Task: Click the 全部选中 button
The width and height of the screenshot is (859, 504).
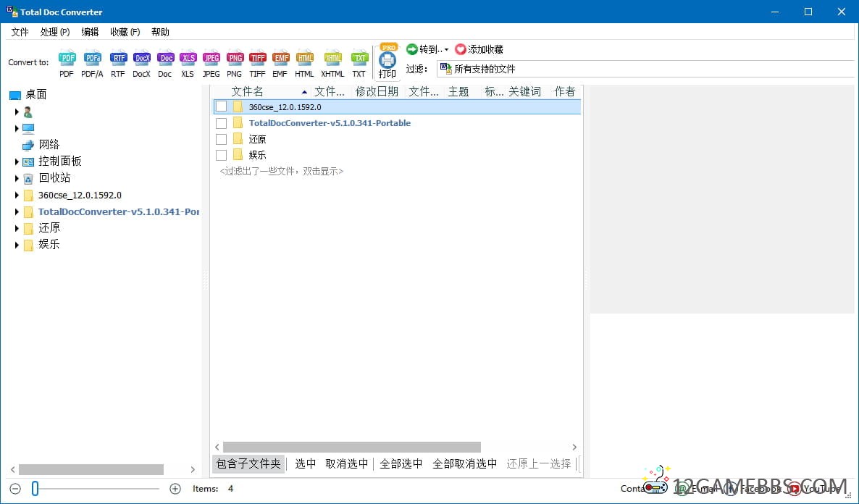Action: [401, 463]
